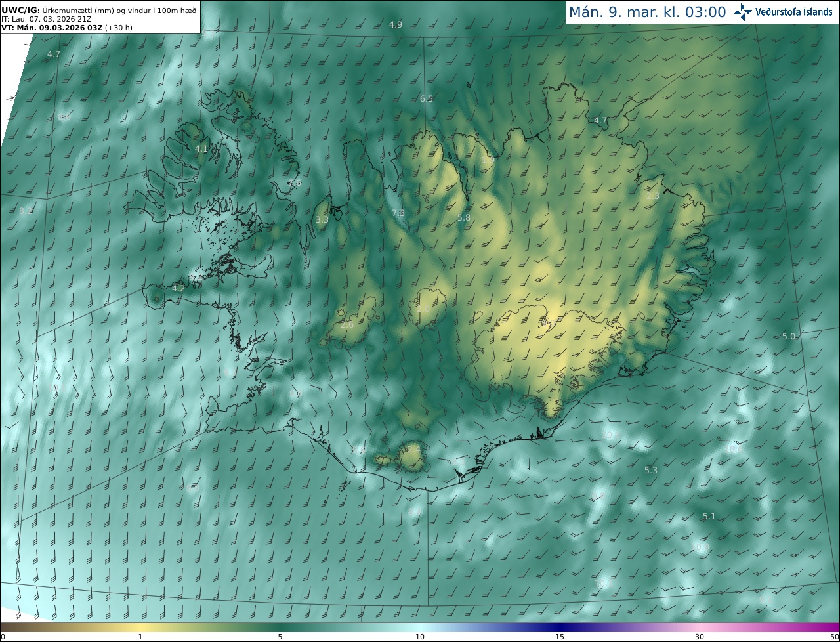The width and height of the screenshot is (840, 642).
Task: Click the 10 tick label on the color scale
Action: (420, 637)
